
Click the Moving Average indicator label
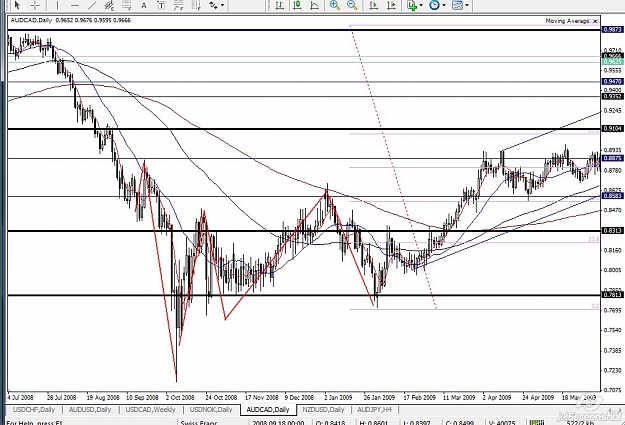[x=567, y=21]
